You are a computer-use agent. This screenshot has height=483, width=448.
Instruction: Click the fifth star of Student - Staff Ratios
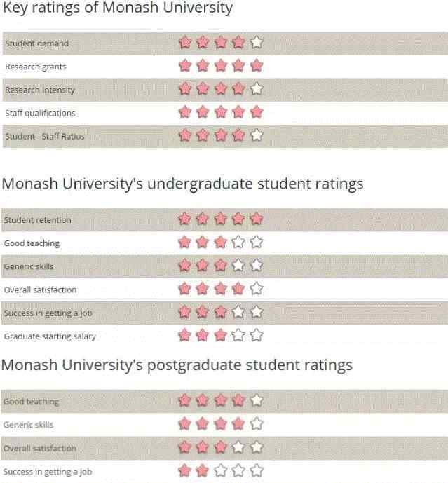click(x=257, y=135)
